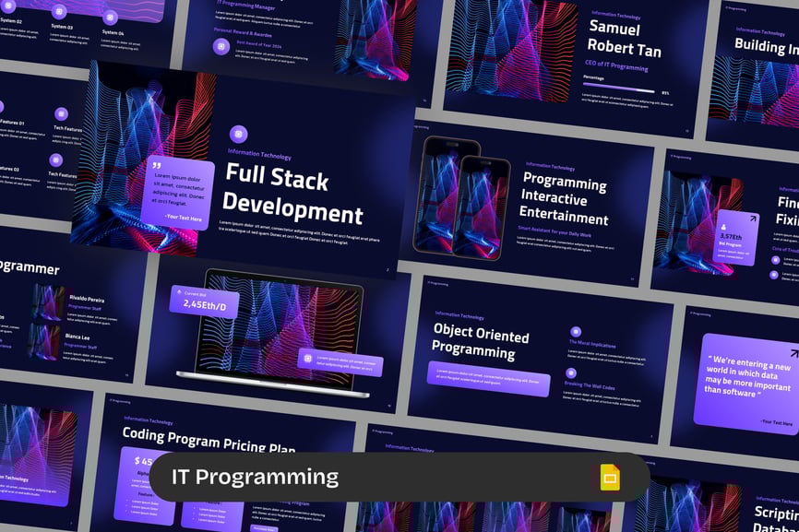This screenshot has height=532, width=799.
Task: Click the front phone mockup image
Action: point(480,208)
